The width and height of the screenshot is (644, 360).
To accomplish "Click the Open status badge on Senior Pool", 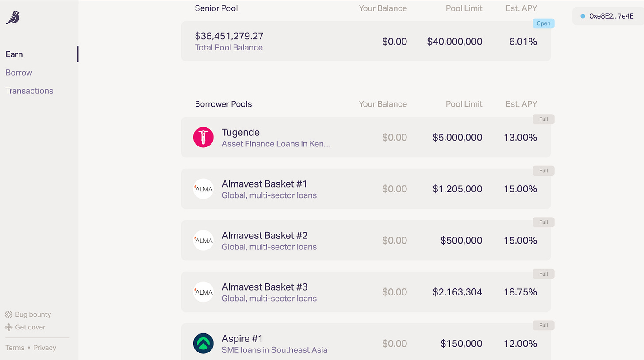I will click(544, 23).
